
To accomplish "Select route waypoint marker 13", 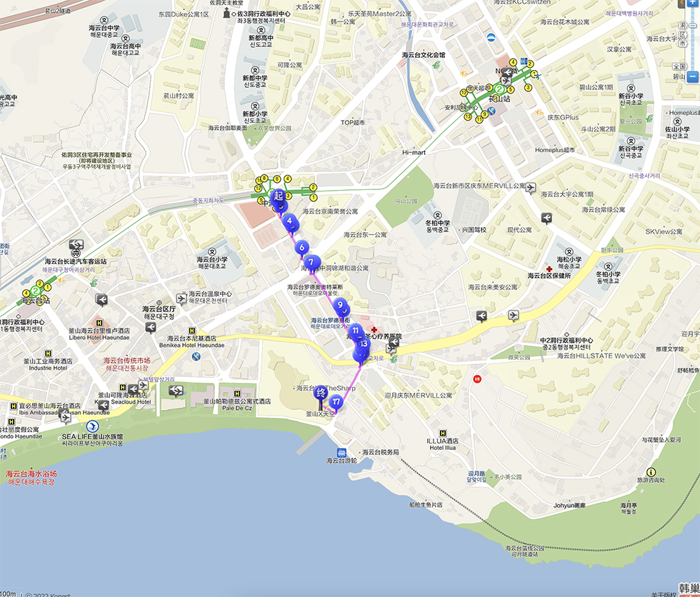I will [364, 343].
